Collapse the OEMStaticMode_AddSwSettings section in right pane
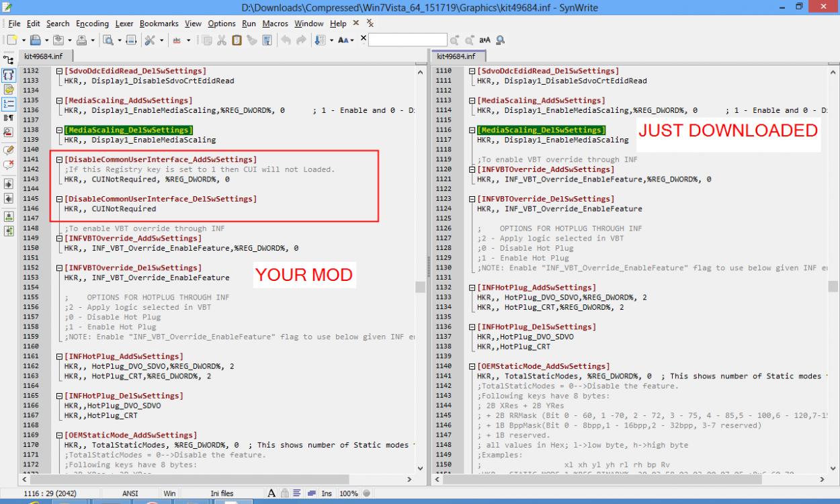 click(x=472, y=366)
